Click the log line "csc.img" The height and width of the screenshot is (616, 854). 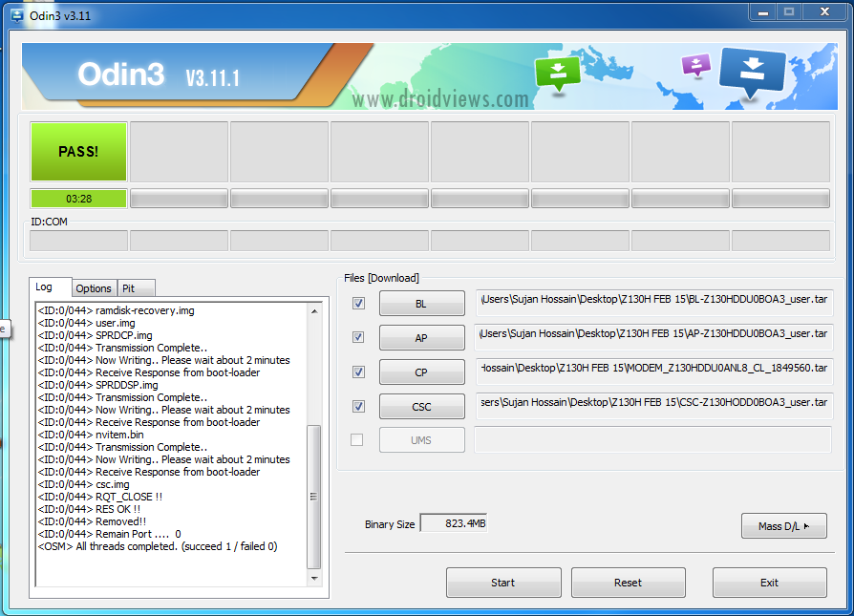point(84,484)
